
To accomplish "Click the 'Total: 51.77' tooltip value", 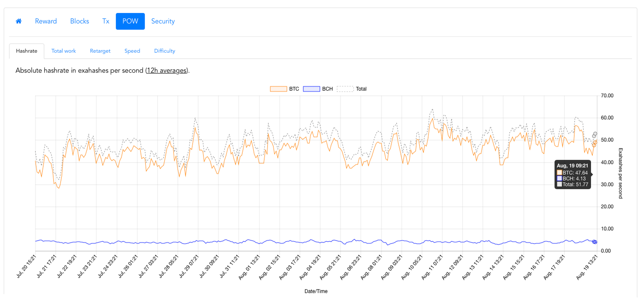I will click(575, 185).
